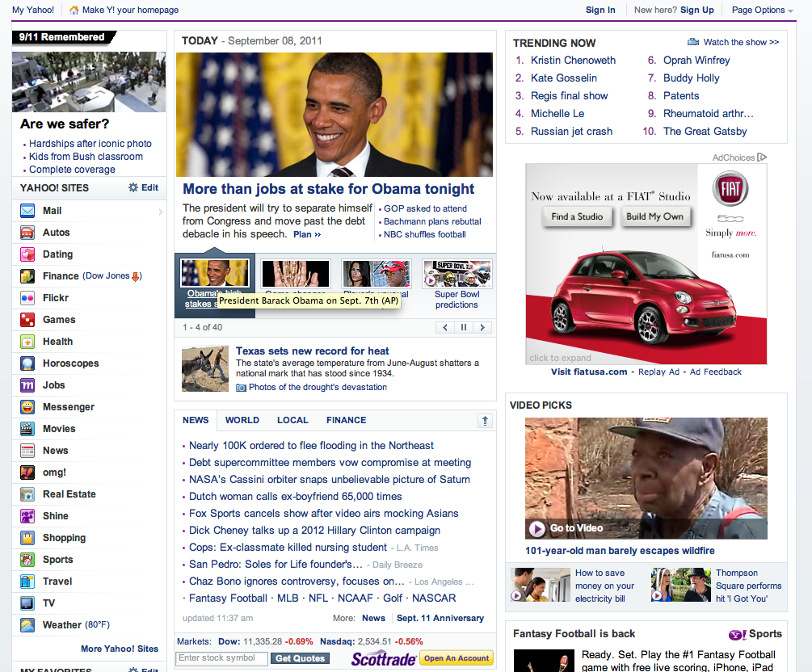Select the Obama's high stakes thumbnail
The height and width of the screenshot is (672, 812).
pyautogui.click(x=214, y=273)
